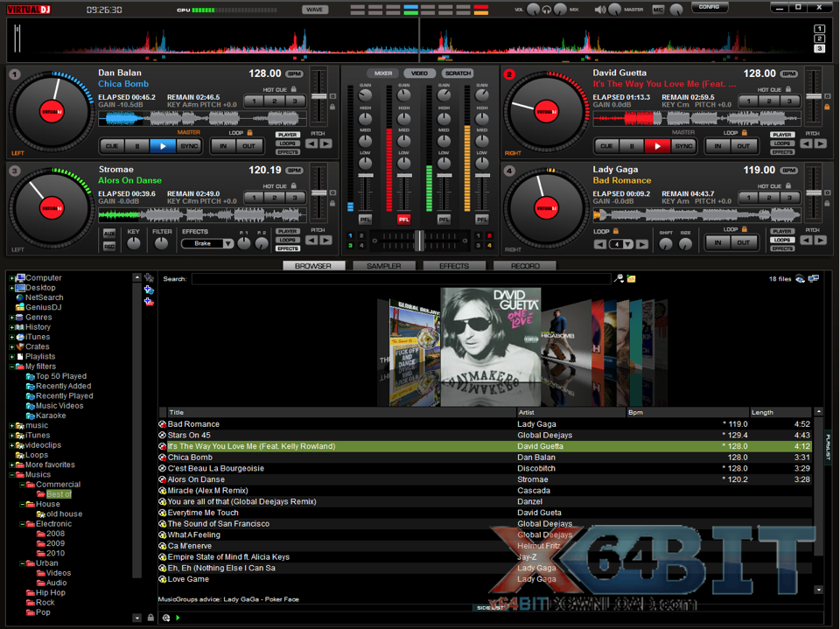Toggle loop lock icon on deck 2
The image size is (840, 629).
[744, 132]
